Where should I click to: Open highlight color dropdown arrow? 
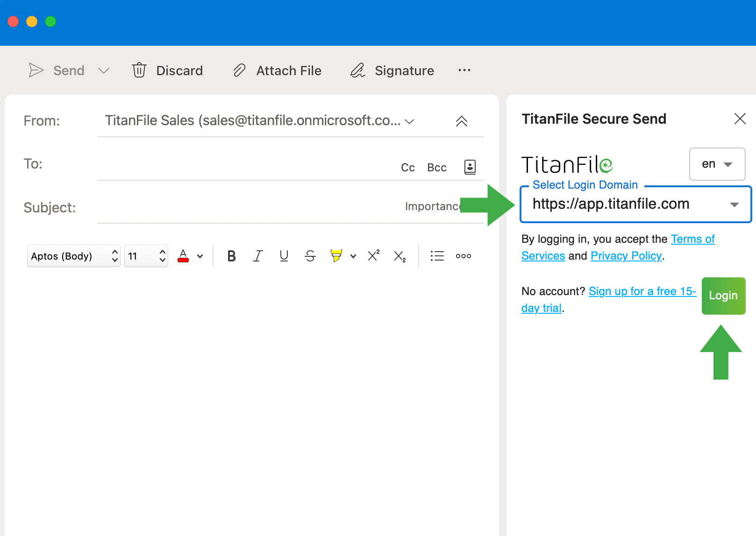(x=353, y=256)
